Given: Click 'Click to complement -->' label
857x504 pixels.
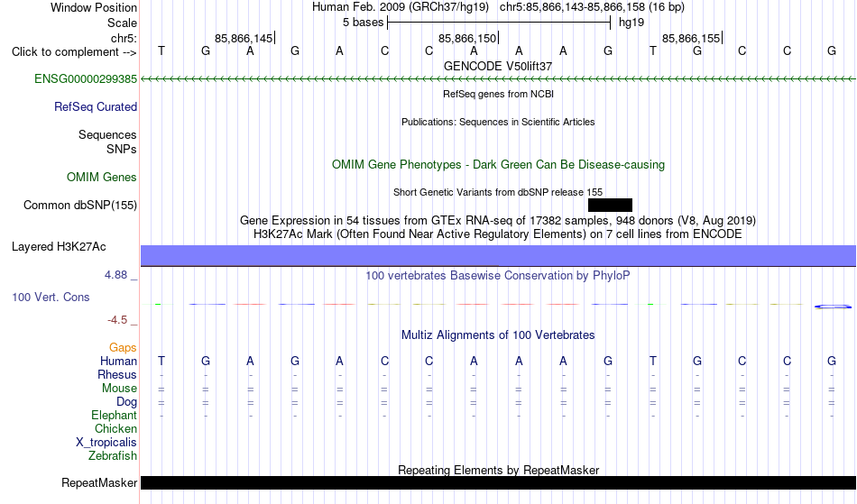Looking at the screenshot, I should click(74, 52).
